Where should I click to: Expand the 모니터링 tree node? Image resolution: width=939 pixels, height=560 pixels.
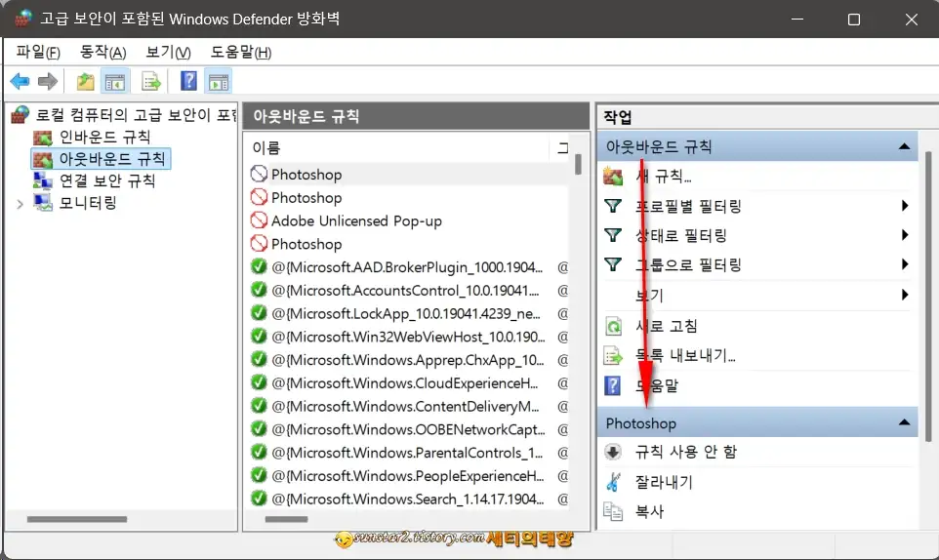click(20, 204)
